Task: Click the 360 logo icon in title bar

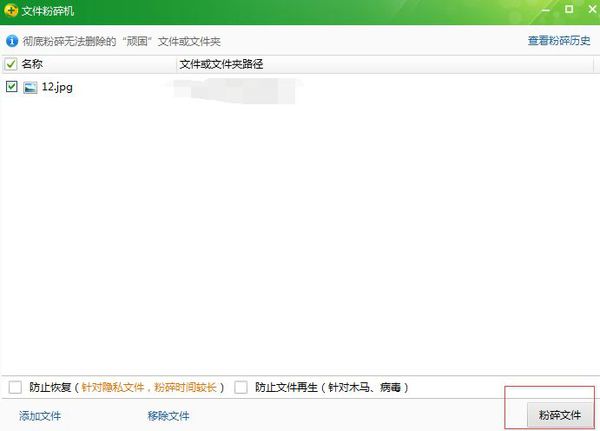Action: pos(11,10)
